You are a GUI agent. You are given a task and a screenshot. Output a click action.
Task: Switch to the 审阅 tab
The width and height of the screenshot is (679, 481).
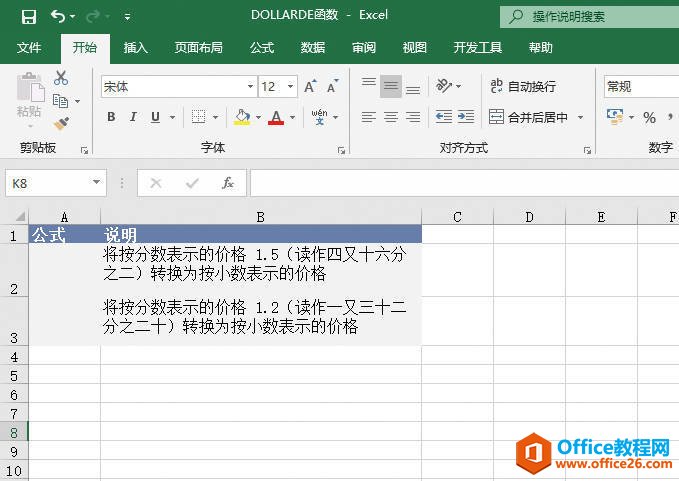[364, 48]
